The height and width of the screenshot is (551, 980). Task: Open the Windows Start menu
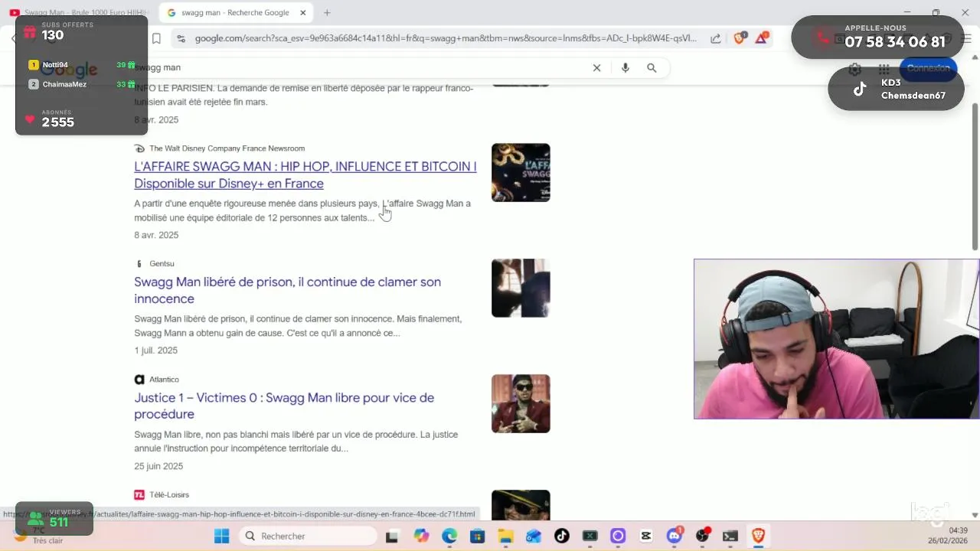[x=221, y=536]
